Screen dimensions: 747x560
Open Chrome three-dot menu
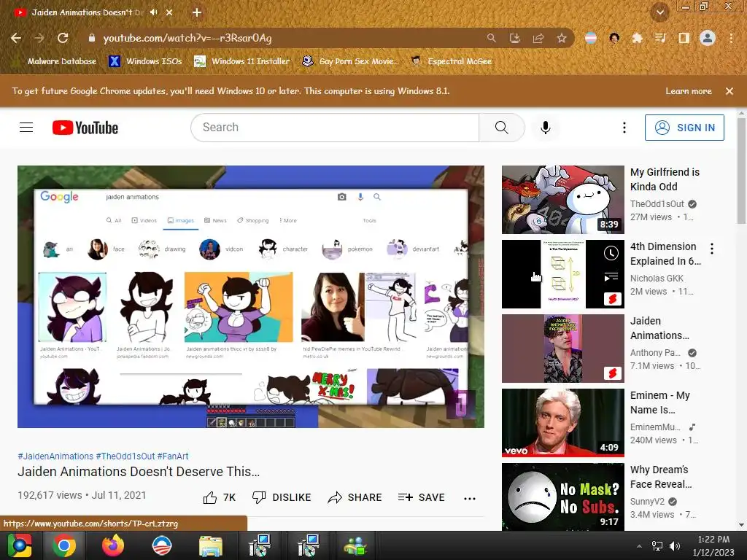coord(731,38)
